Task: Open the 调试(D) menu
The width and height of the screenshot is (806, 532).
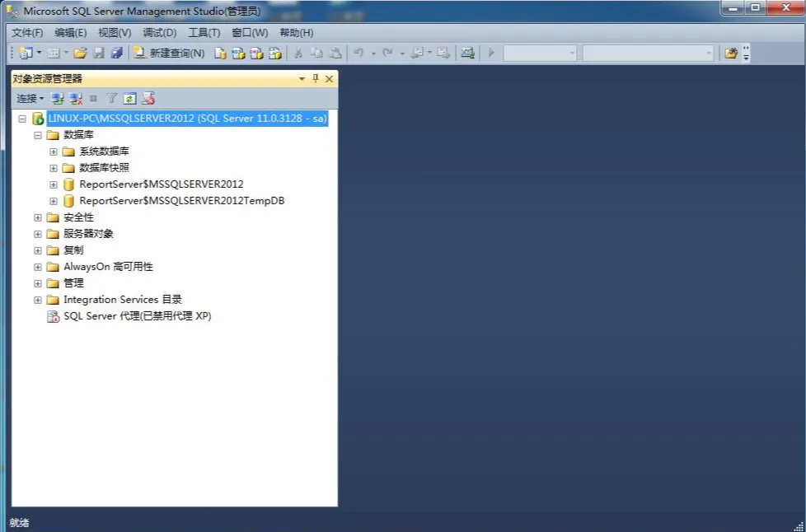Action: (160, 33)
